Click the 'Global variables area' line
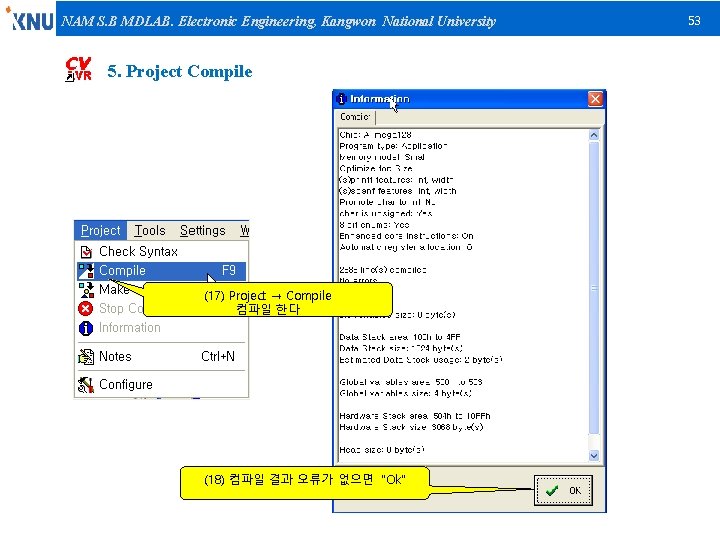 pos(411,382)
